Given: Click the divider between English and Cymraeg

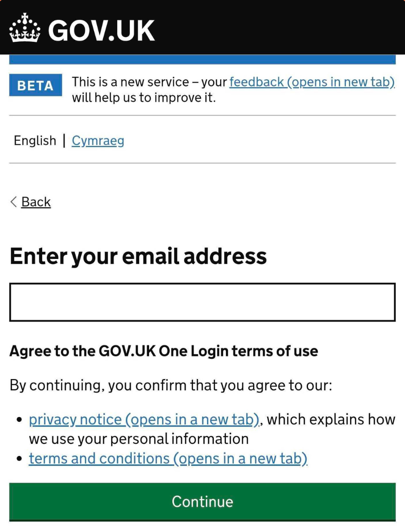Looking at the screenshot, I should coord(64,141).
